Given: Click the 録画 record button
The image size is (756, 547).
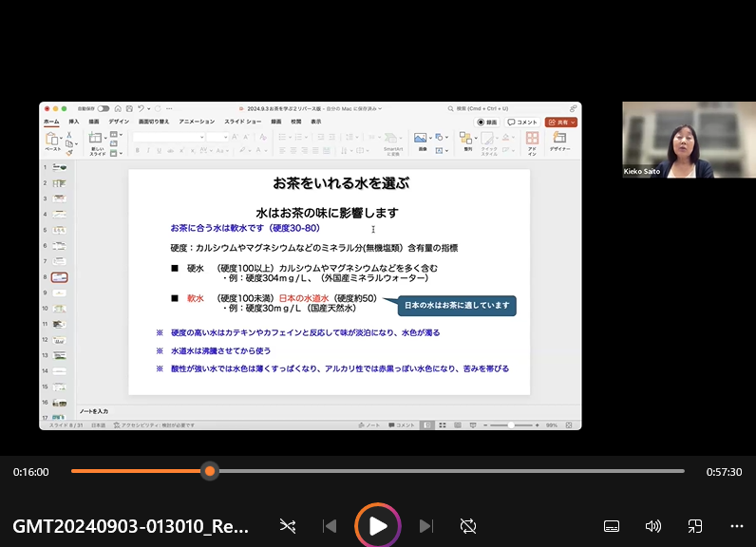Looking at the screenshot, I should coord(487,123).
